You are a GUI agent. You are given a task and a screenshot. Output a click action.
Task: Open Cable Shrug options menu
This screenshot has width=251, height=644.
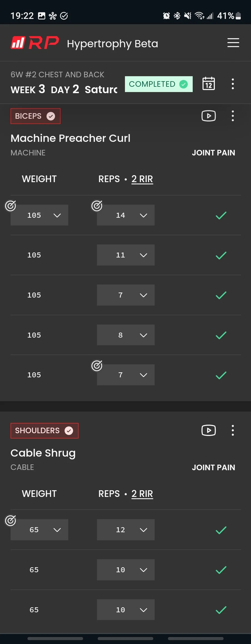(x=233, y=430)
